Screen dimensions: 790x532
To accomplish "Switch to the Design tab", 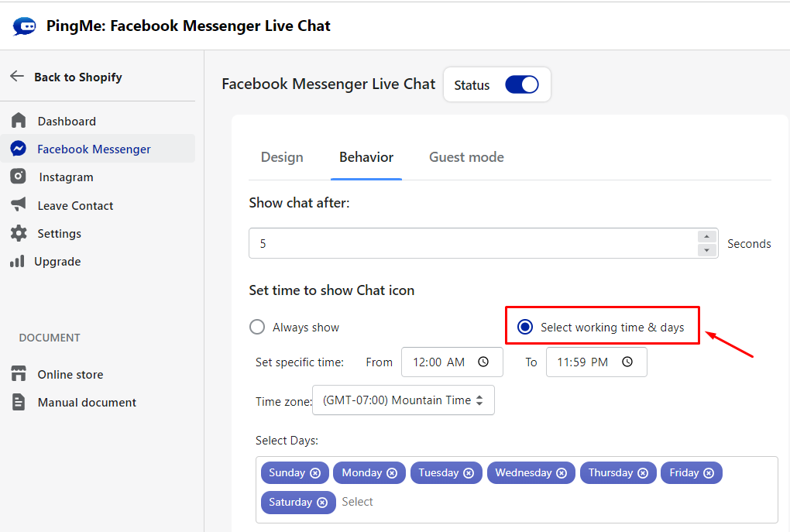I will click(x=282, y=157).
